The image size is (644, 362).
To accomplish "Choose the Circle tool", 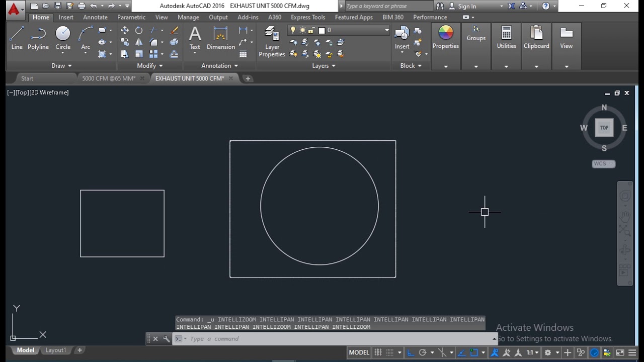I will [x=63, y=38].
